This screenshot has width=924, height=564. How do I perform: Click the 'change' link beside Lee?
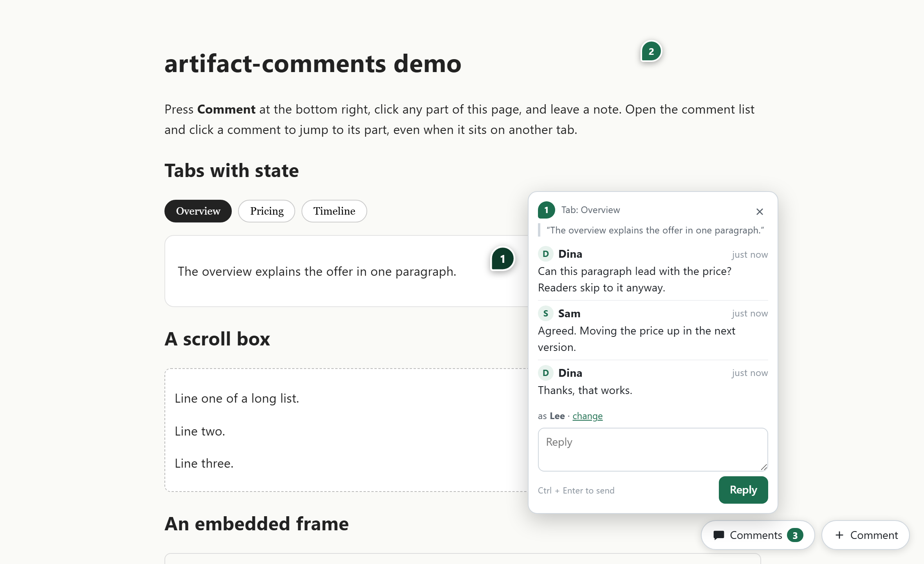click(587, 416)
